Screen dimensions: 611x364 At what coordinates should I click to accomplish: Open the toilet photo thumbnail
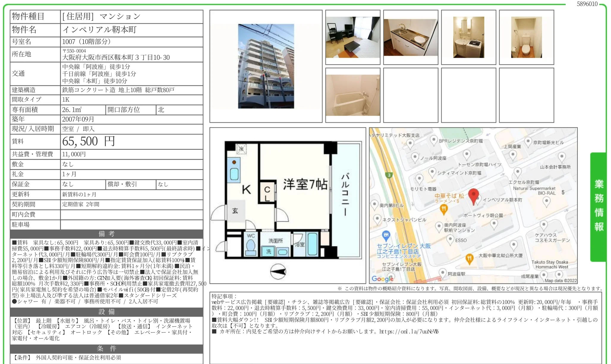(527, 37)
